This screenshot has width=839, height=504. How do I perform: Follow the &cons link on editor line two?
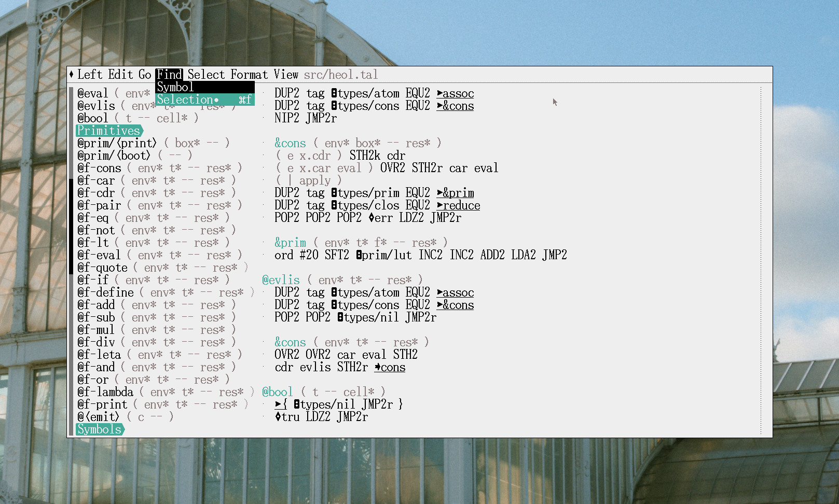pyautogui.click(x=455, y=106)
